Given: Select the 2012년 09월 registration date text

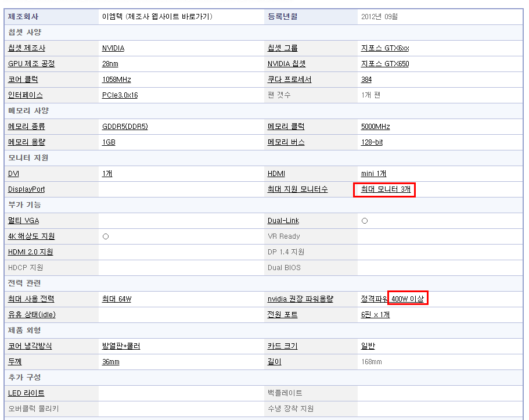Looking at the screenshot, I should pos(379,17).
